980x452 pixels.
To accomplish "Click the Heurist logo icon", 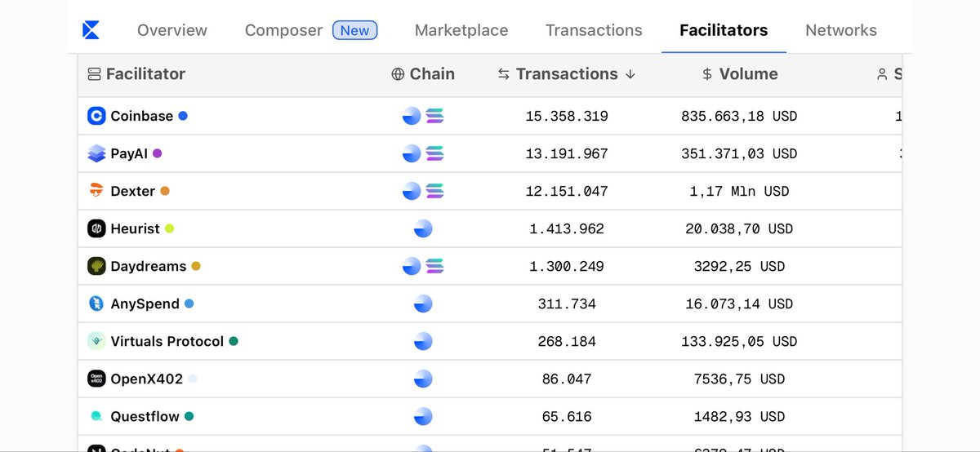I will pos(96,228).
